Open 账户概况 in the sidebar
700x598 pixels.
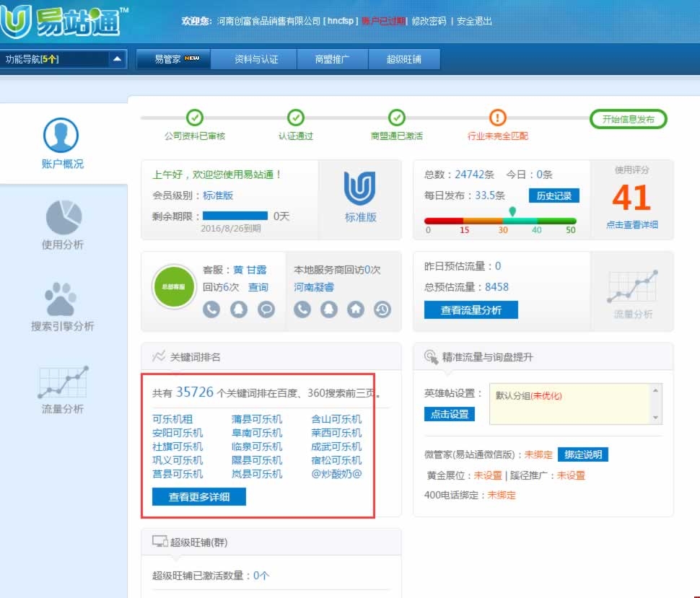pyautogui.click(x=62, y=144)
